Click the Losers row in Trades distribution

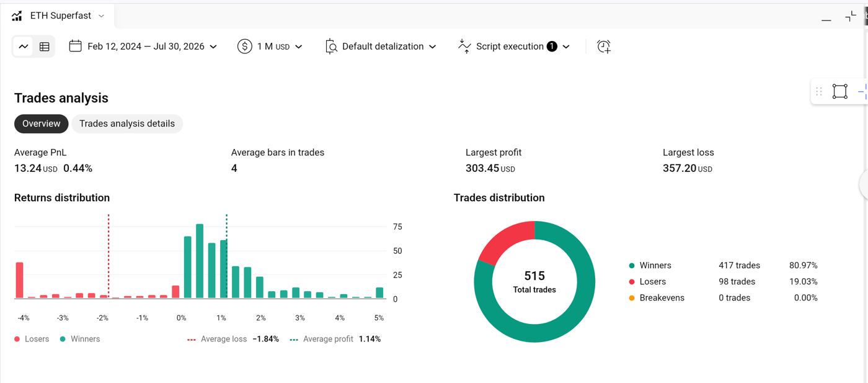(723, 282)
